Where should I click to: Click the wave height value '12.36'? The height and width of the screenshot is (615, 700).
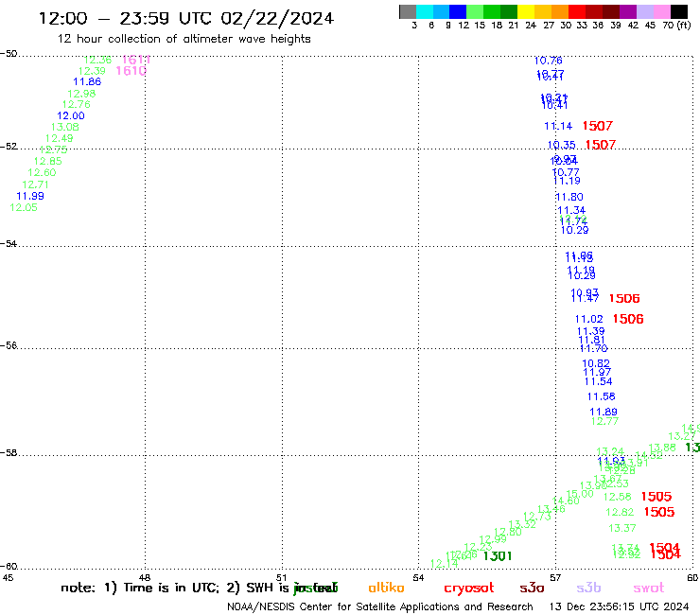tap(97, 60)
